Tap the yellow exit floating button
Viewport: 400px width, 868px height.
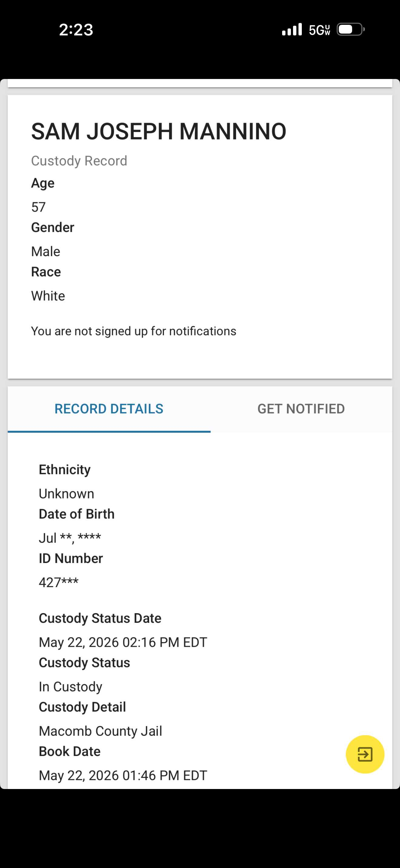click(365, 754)
